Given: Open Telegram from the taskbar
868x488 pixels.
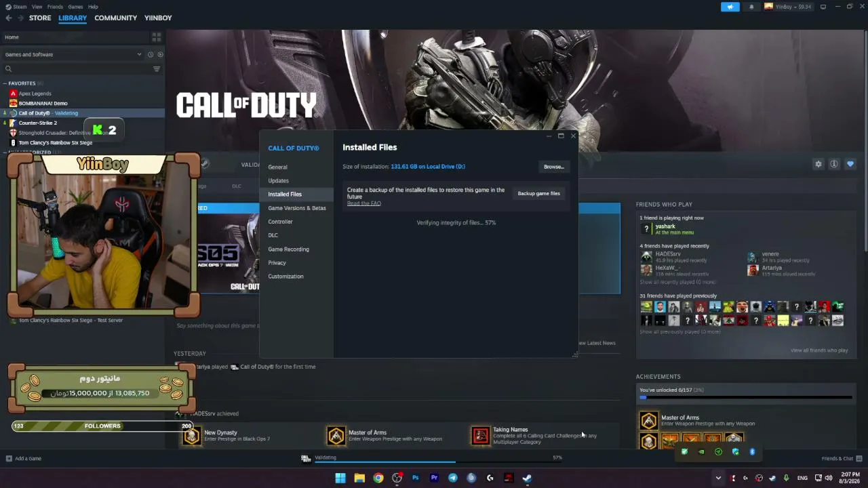Looking at the screenshot, I should pos(453,478).
